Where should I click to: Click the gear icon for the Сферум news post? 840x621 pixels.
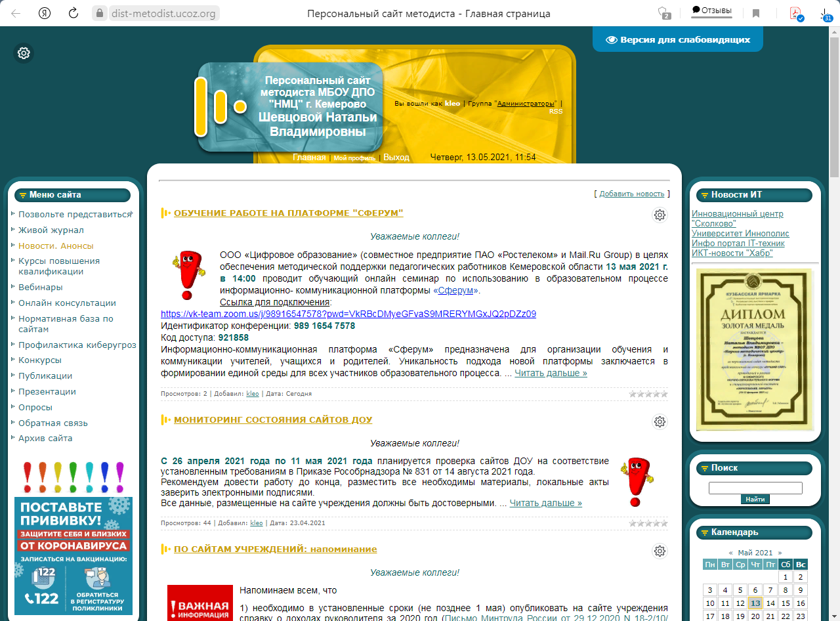click(x=660, y=215)
